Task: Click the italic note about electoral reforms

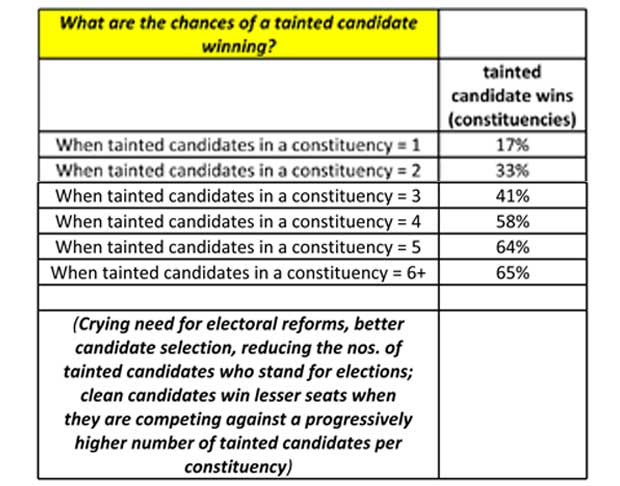Action: 238,395
